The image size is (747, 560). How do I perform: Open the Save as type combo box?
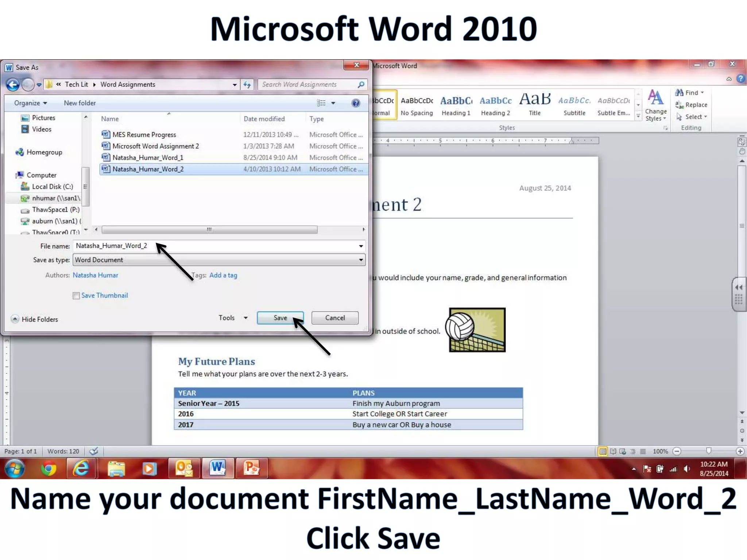(x=219, y=260)
